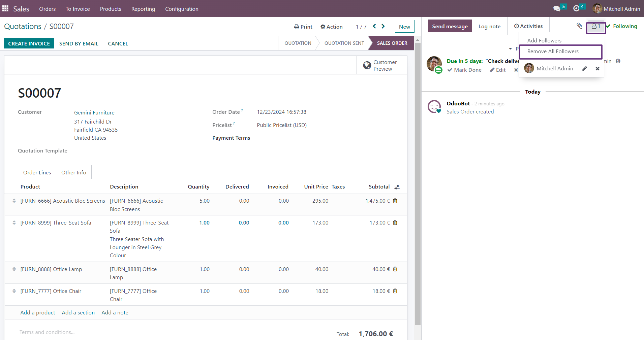Delete the Office Chair order line

(395, 291)
